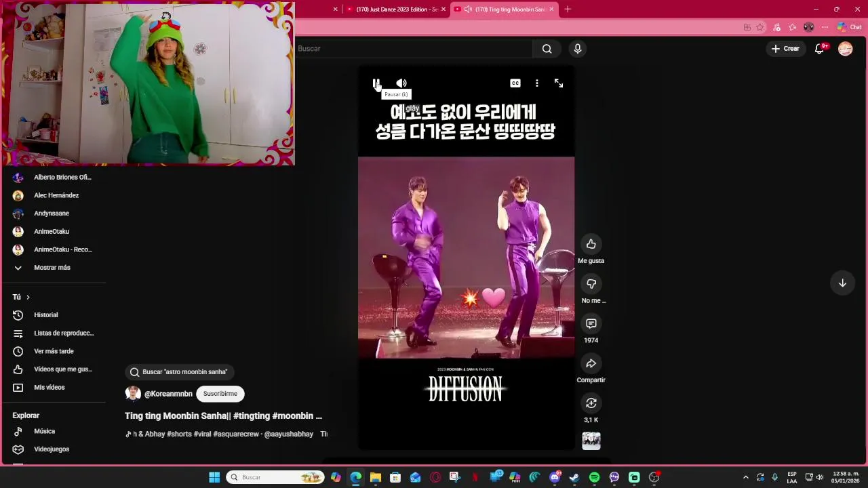Click the YouTube search magnifier button
Screen dimensions: 868x488
pyautogui.click(x=547, y=49)
